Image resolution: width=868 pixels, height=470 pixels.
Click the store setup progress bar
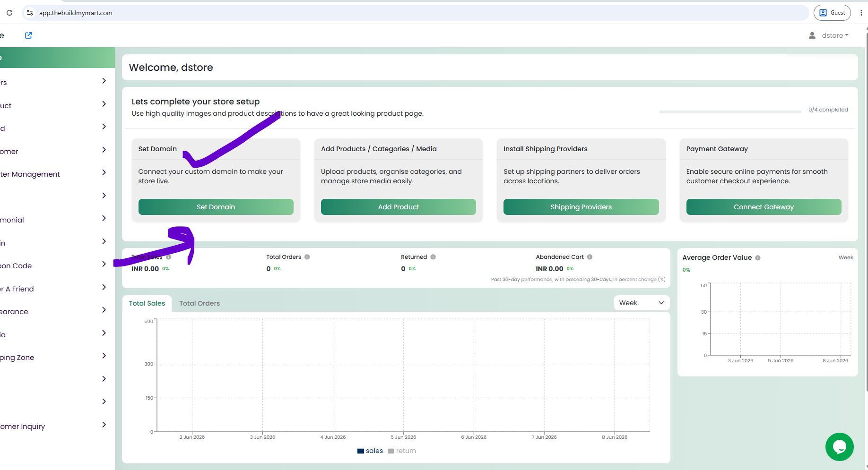[x=730, y=112]
